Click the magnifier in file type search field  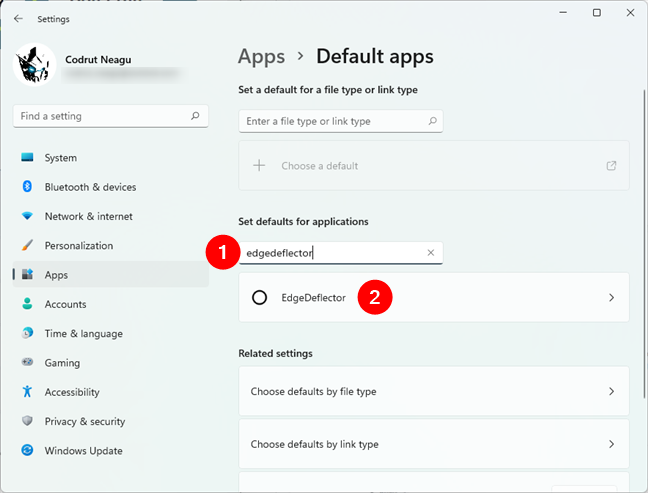tap(432, 121)
